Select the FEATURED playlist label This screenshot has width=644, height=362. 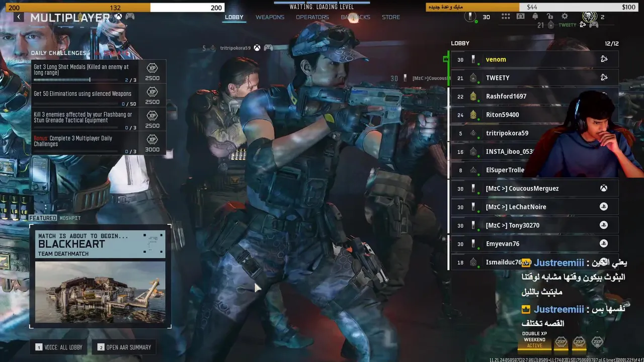43,218
